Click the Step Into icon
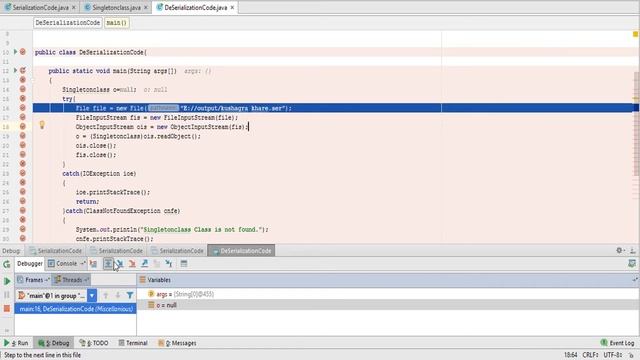Screen dimensions: 640x360 tap(120, 264)
